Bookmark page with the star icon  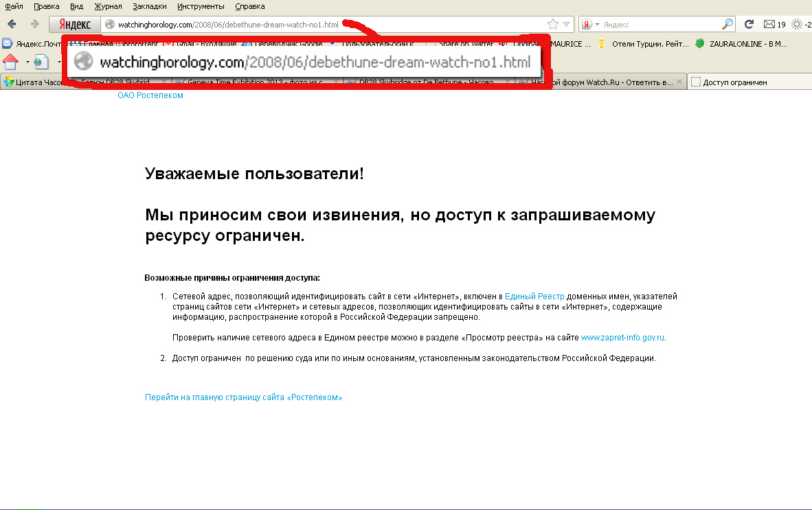[x=552, y=24]
